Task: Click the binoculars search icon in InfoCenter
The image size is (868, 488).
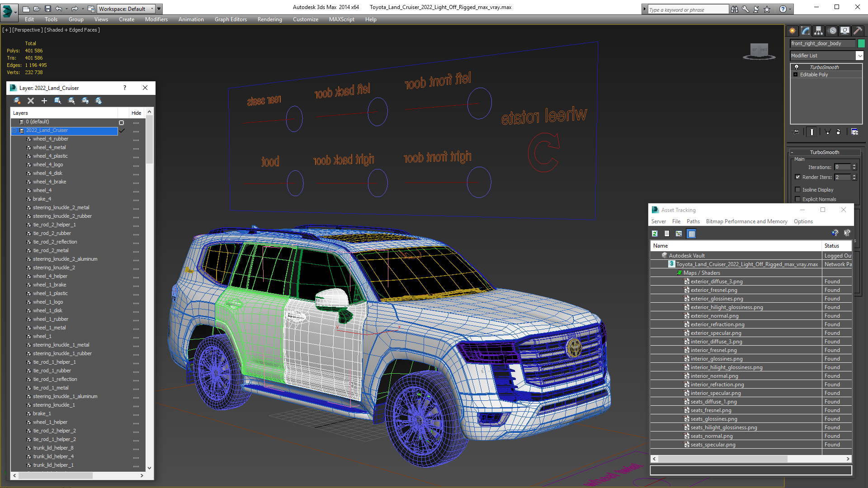Action: click(x=735, y=9)
